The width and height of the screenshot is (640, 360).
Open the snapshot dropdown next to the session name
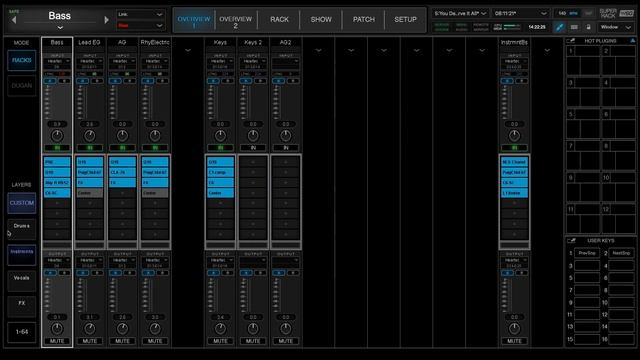tap(520, 13)
